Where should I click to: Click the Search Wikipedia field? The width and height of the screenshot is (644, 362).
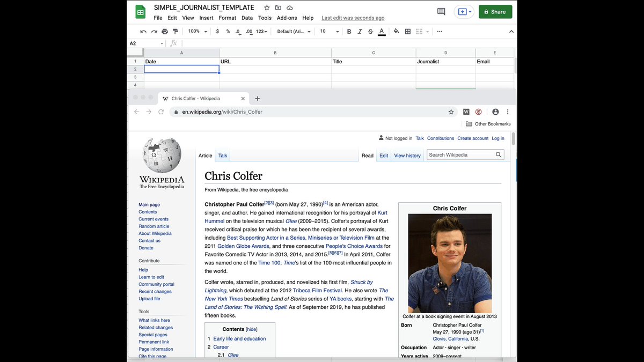pyautogui.click(x=460, y=155)
